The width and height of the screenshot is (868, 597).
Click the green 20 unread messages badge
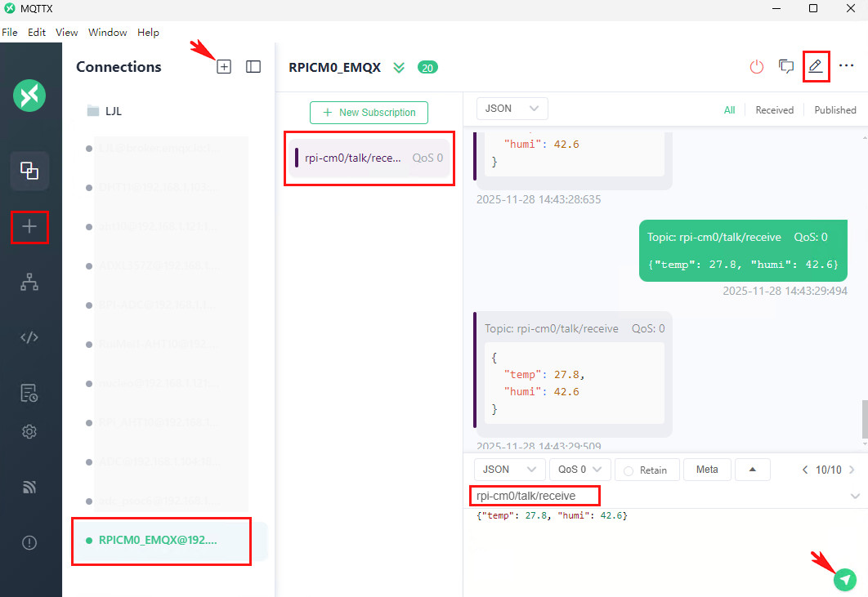[x=427, y=68]
